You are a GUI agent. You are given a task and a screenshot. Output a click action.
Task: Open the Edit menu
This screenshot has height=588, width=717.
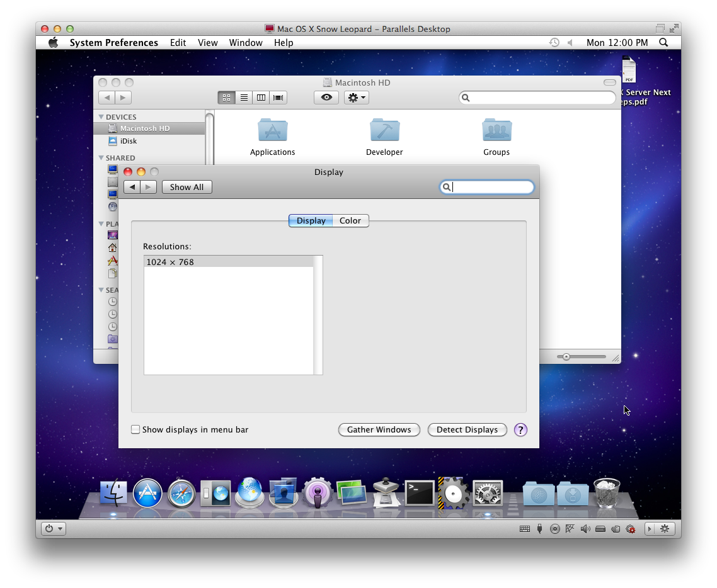tap(178, 42)
